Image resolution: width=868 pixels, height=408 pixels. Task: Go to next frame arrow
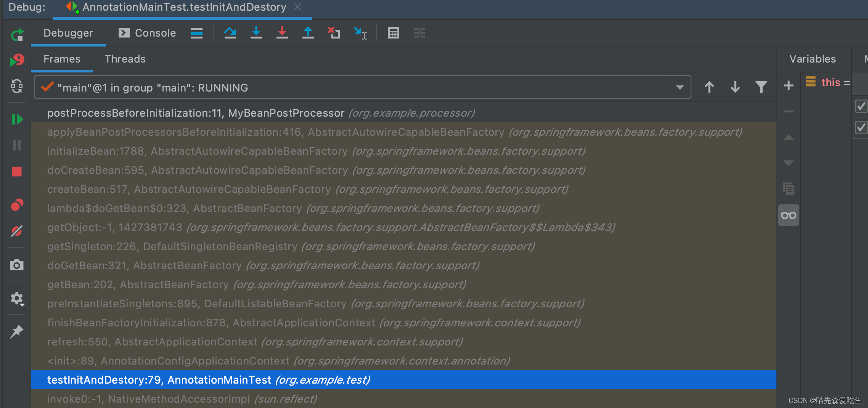tap(735, 87)
